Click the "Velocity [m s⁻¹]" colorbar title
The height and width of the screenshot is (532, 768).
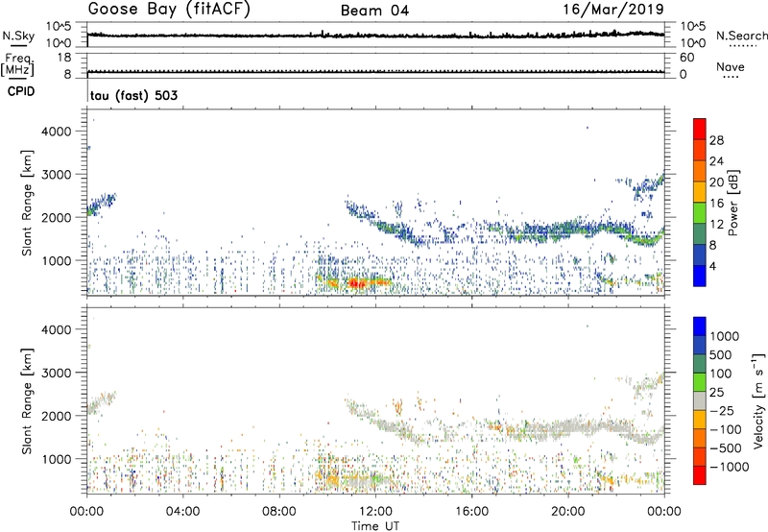pos(758,400)
